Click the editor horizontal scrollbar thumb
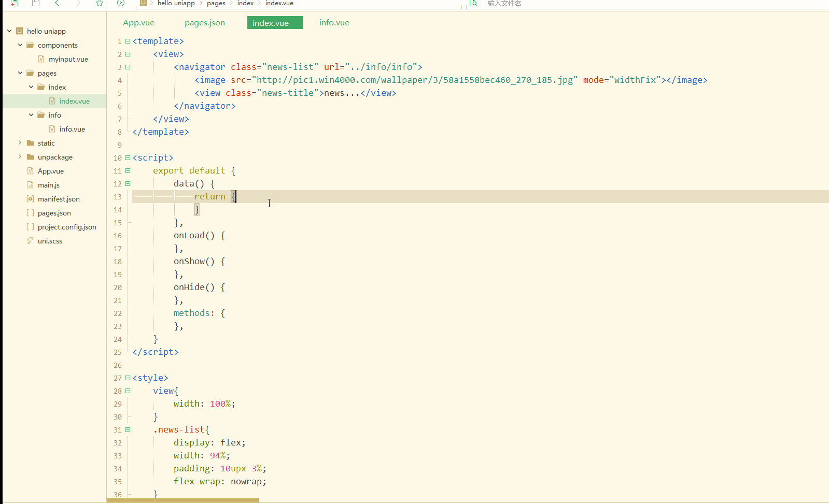 pyautogui.click(x=182, y=500)
